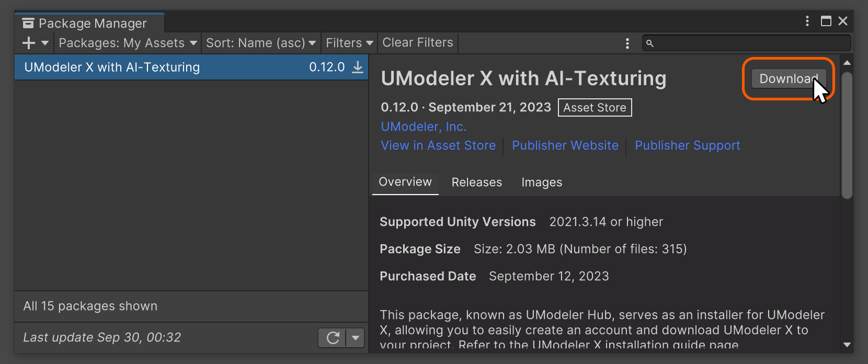The image size is (868, 364).
Task: Click the refresh package list icon
Action: (x=333, y=338)
